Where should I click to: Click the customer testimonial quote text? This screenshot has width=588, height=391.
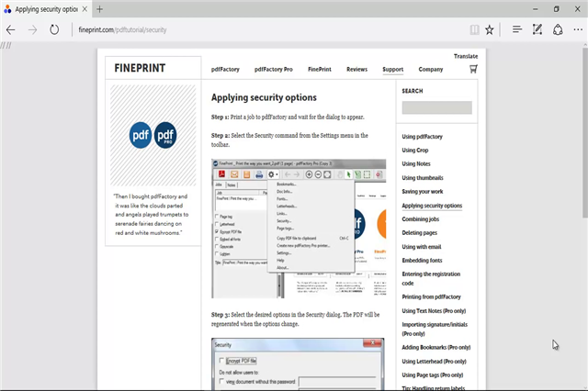coord(152,215)
